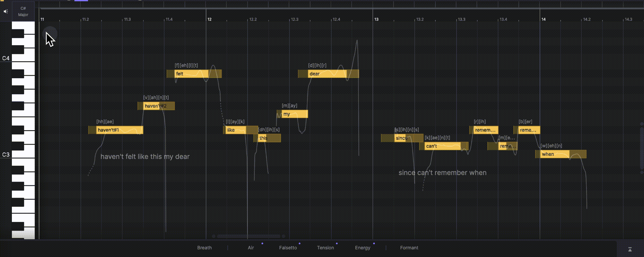Select the "can't" note block
Image resolution: width=644 pixels, height=257 pixels.
442,146
